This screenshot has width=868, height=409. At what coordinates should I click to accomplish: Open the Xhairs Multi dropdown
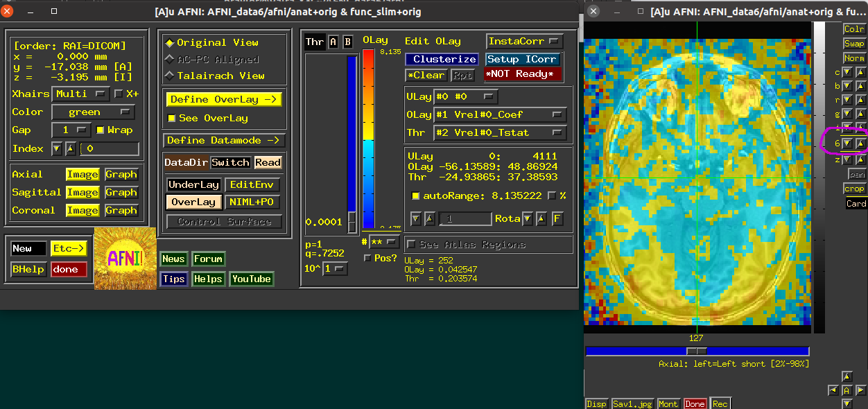80,94
